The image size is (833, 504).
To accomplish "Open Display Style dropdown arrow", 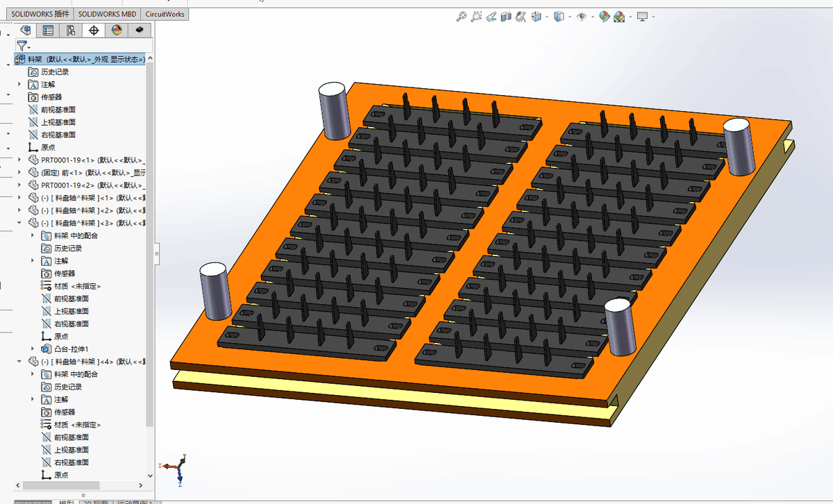I will click(569, 17).
